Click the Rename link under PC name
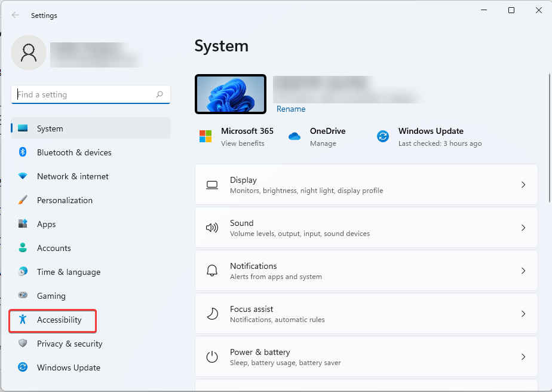The image size is (552, 392). [x=291, y=109]
